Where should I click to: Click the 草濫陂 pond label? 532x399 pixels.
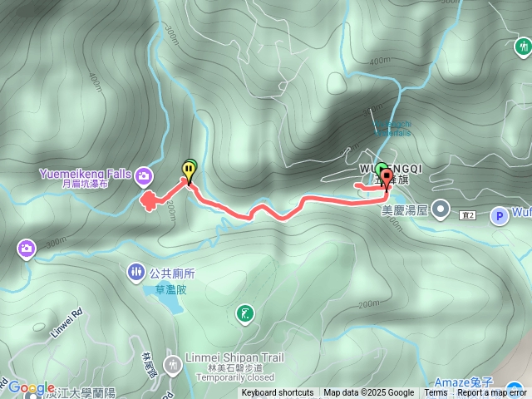[x=170, y=290]
